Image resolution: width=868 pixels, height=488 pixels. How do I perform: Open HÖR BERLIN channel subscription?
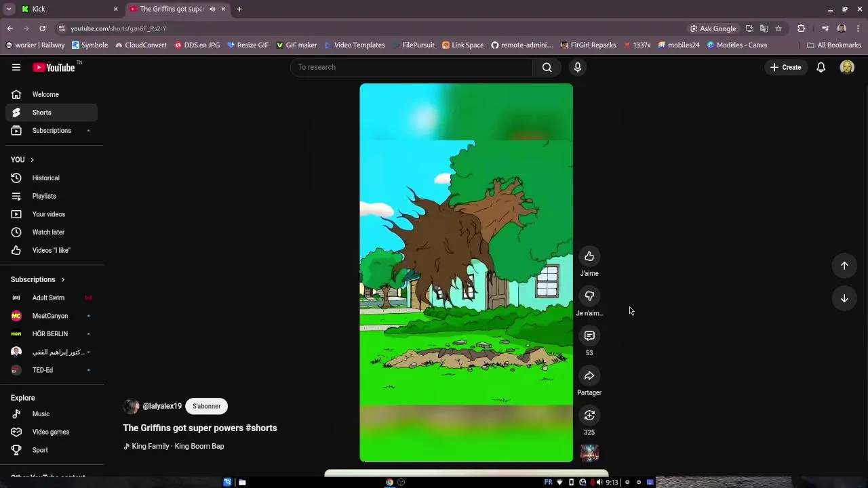(52, 333)
